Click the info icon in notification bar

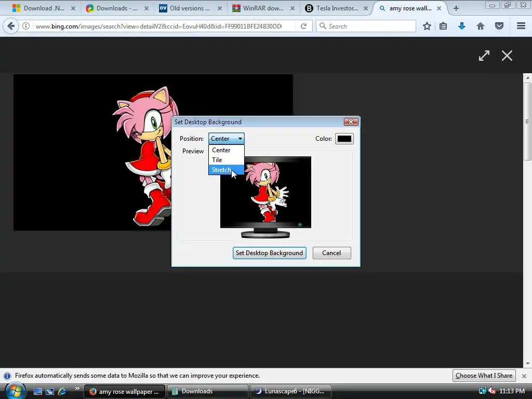click(7, 376)
